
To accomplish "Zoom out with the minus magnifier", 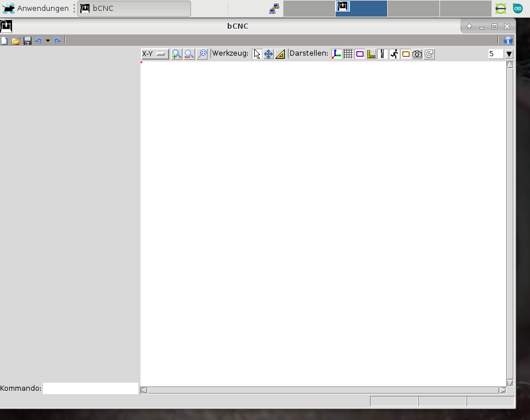I will click(x=189, y=54).
